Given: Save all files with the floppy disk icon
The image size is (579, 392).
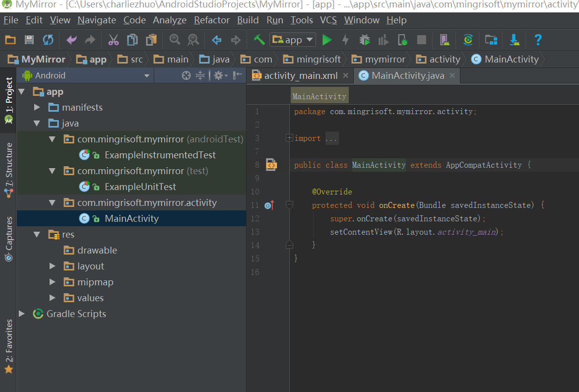Looking at the screenshot, I should click(x=29, y=40).
